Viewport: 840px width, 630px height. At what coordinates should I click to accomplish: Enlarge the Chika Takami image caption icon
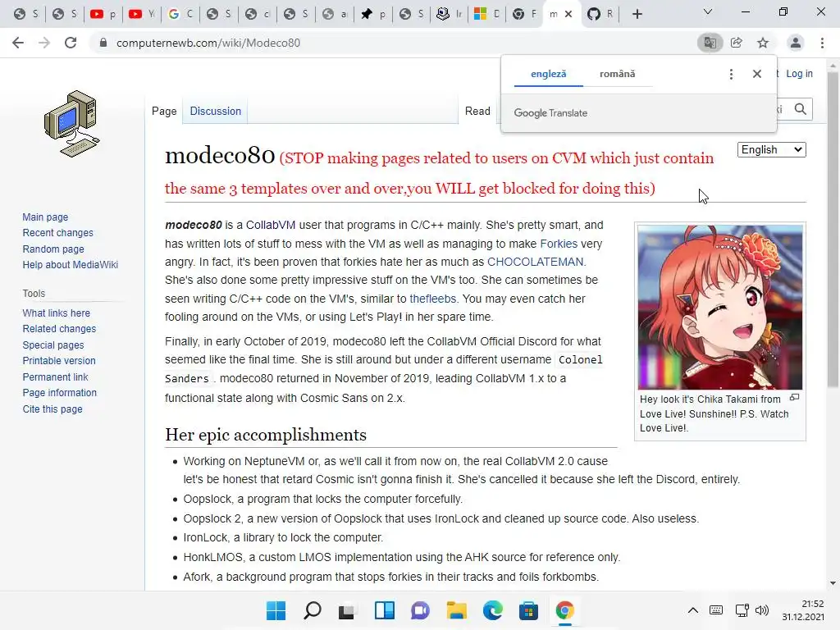pos(794,398)
